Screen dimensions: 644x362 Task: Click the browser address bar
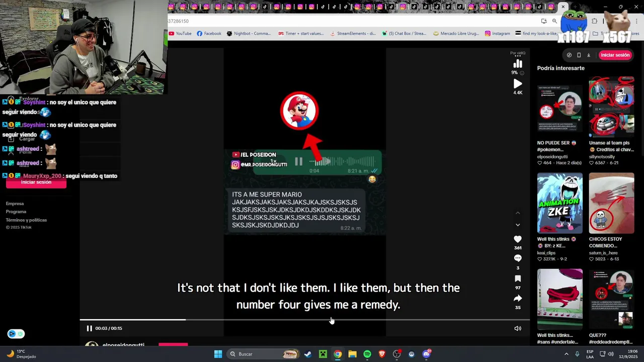click(352, 21)
